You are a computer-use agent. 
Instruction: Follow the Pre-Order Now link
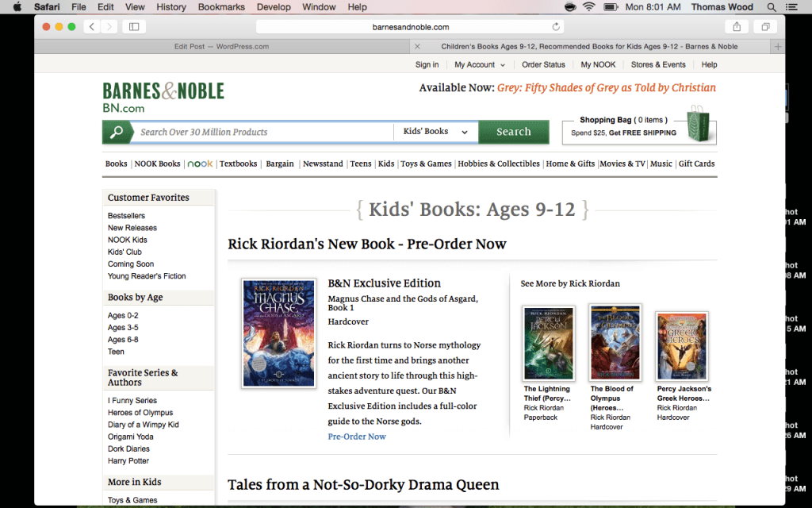tap(357, 437)
